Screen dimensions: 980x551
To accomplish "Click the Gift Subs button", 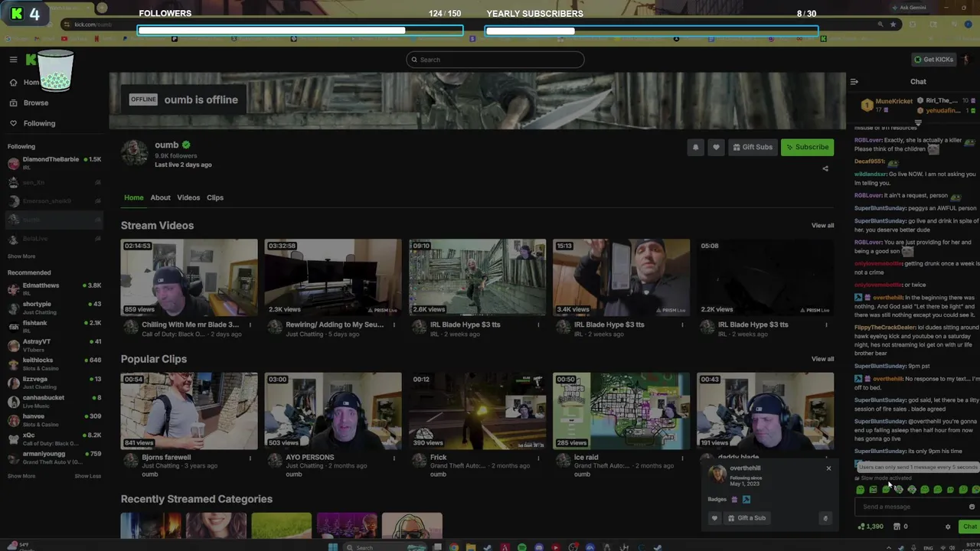I will coord(751,147).
